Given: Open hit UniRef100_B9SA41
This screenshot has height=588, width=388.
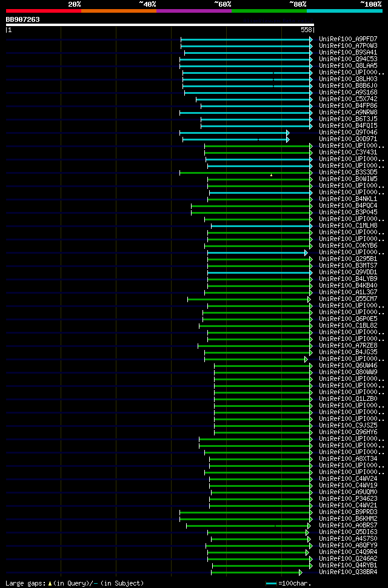Looking at the screenshot, I should point(348,53).
